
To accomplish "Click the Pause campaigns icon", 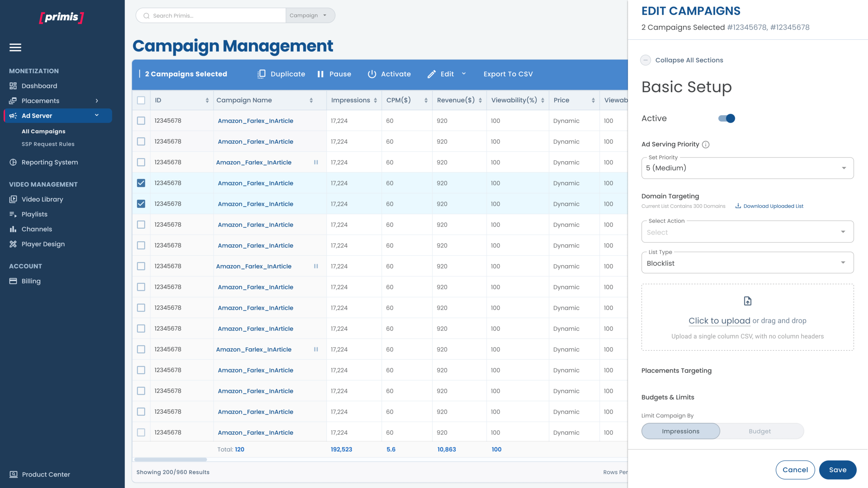I will pos(320,74).
